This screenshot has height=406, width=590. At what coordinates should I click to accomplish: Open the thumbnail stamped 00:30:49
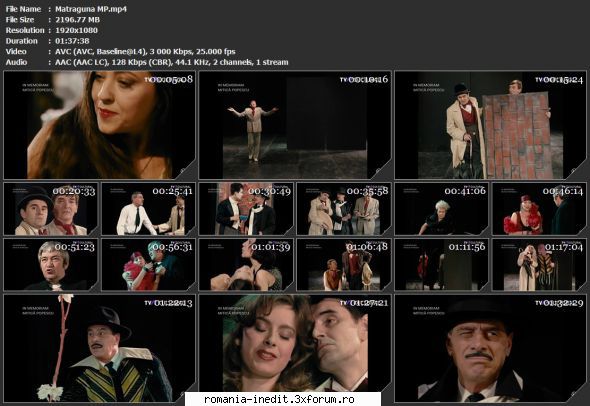coord(246,209)
